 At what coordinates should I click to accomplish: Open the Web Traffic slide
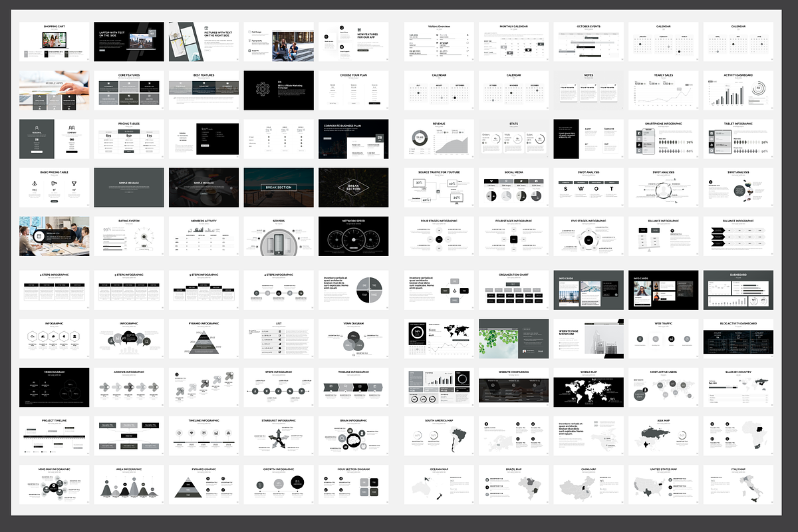coord(663,339)
